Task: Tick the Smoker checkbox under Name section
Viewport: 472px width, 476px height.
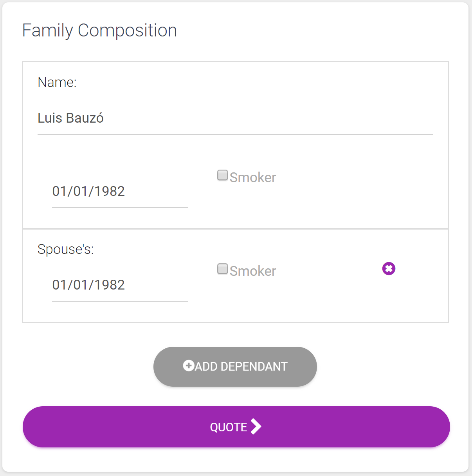Action: tap(223, 175)
